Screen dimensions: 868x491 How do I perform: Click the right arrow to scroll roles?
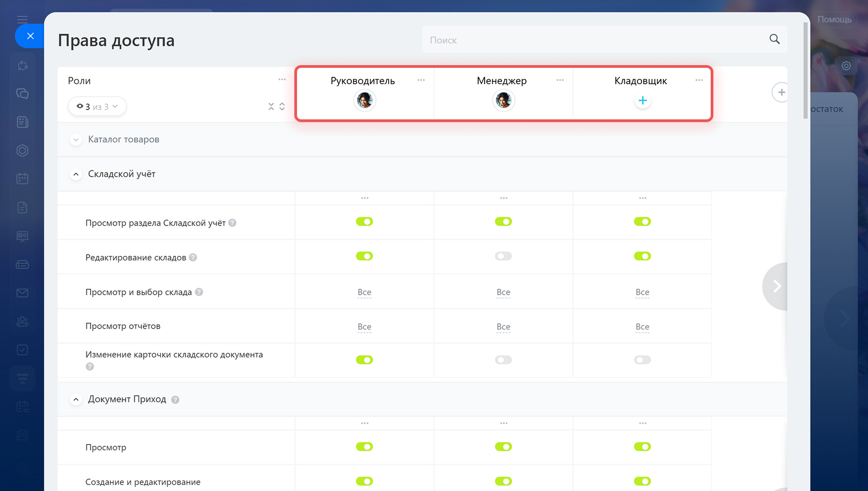pos(776,286)
